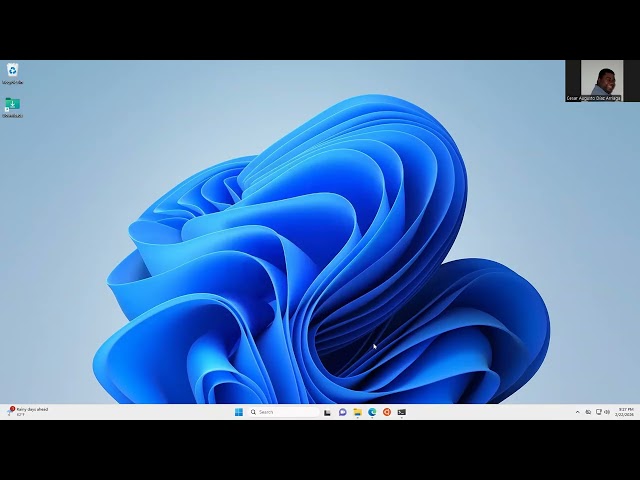Open the network status tray icon
This screenshot has width=640, height=480.
click(x=598, y=412)
